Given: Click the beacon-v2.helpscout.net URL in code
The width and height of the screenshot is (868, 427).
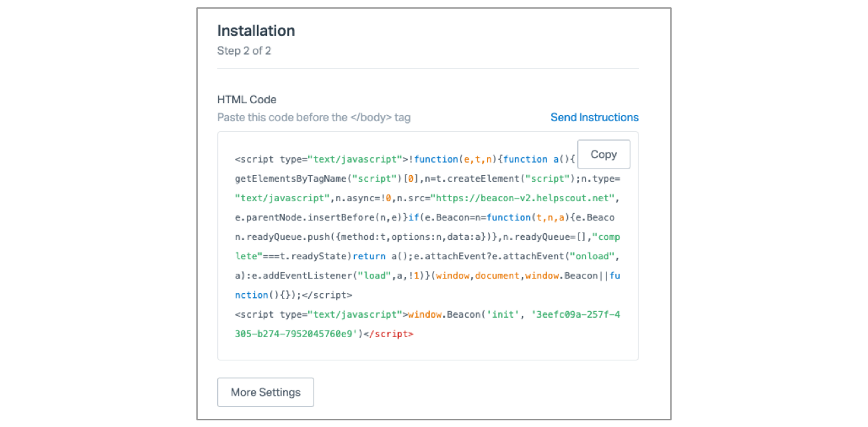Looking at the screenshot, I should (526, 198).
